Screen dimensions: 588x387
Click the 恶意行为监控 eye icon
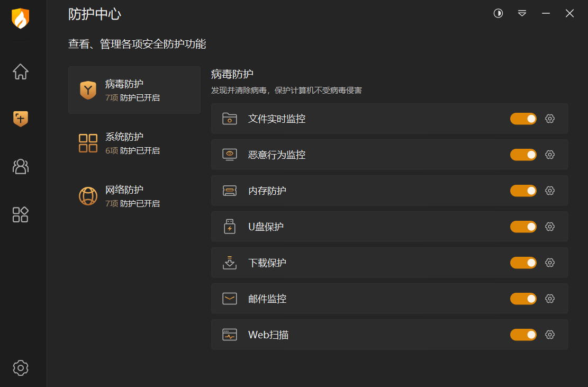(x=230, y=155)
